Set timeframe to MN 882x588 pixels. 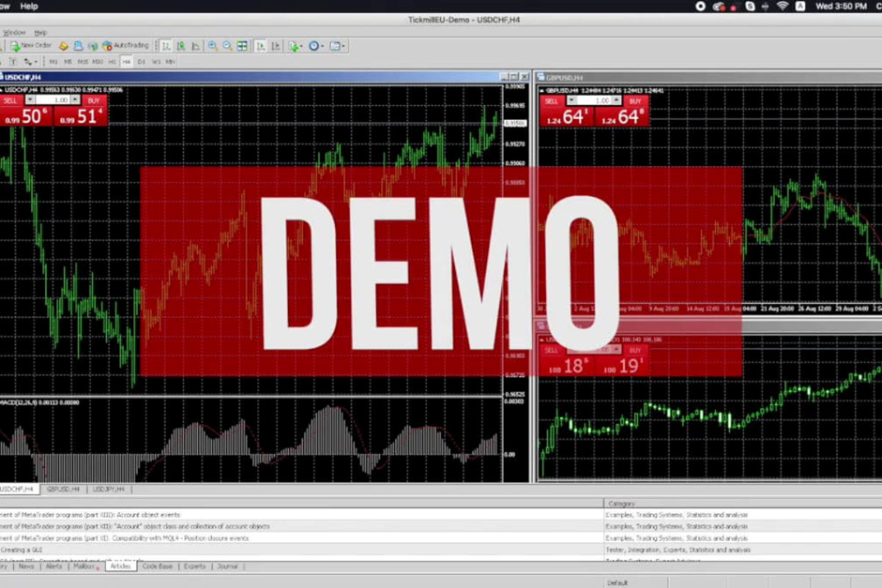click(170, 62)
